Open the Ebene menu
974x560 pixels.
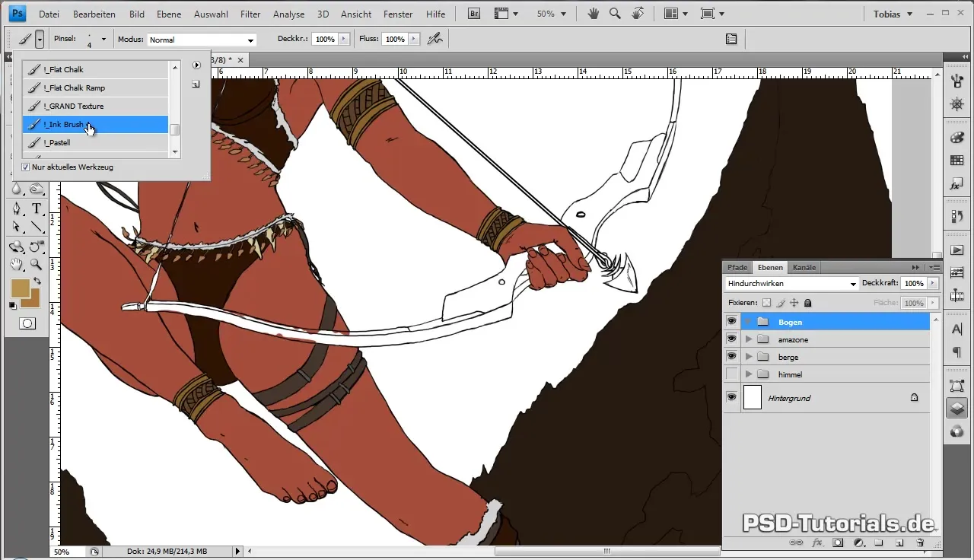[168, 14]
